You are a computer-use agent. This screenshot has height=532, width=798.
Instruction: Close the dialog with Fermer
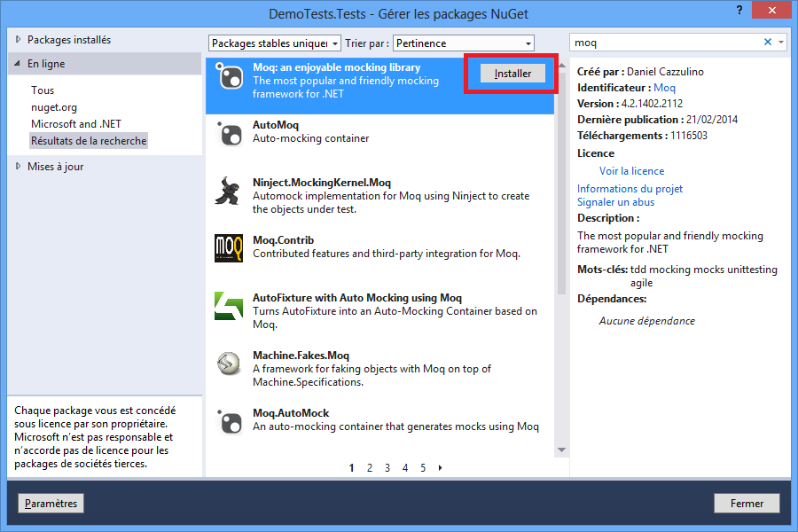[x=747, y=503]
